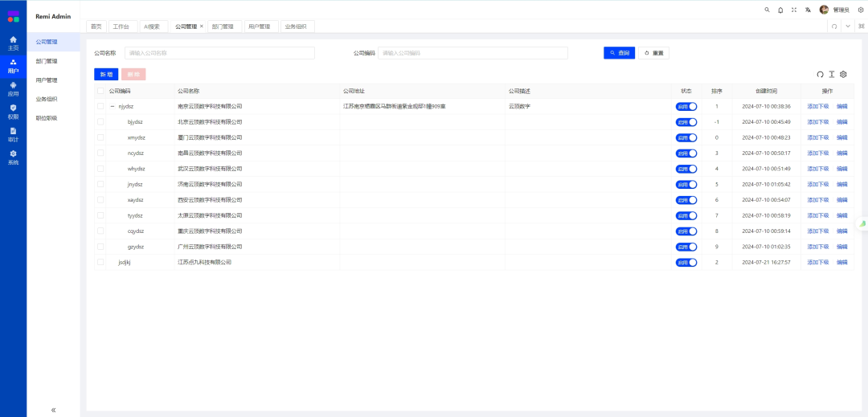Click 添加下级 link for bjydsz row
The width and height of the screenshot is (868, 417).
[817, 122]
